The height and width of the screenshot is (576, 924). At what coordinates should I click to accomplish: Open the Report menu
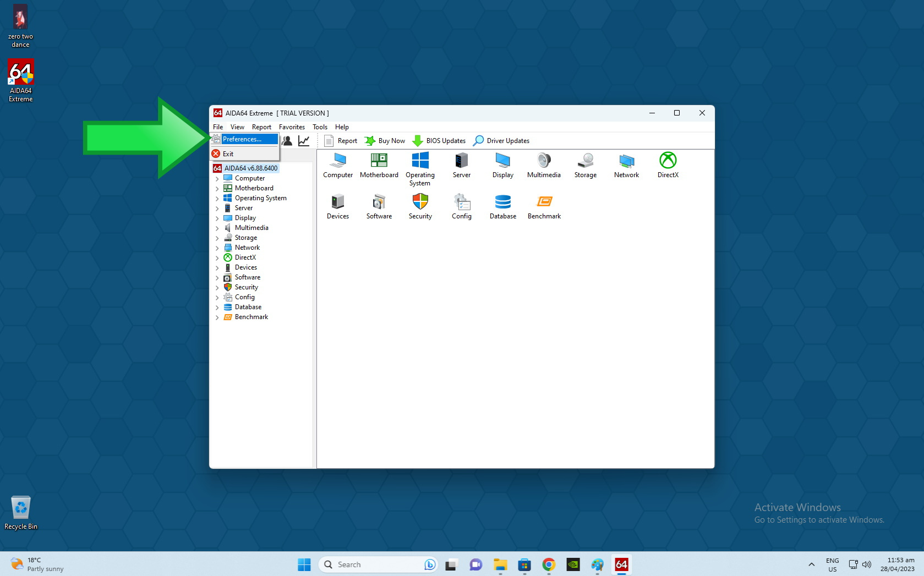261,127
